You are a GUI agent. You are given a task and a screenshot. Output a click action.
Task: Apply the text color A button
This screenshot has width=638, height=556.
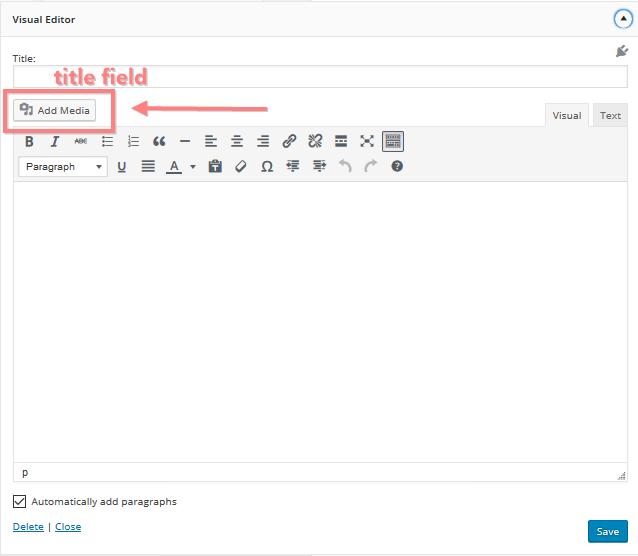(174, 167)
